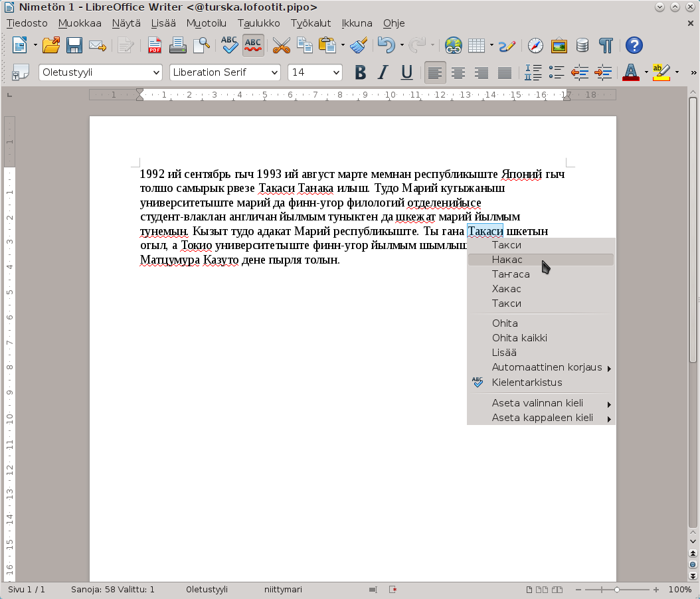Print the document with the printer icon

(x=178, y=46)
